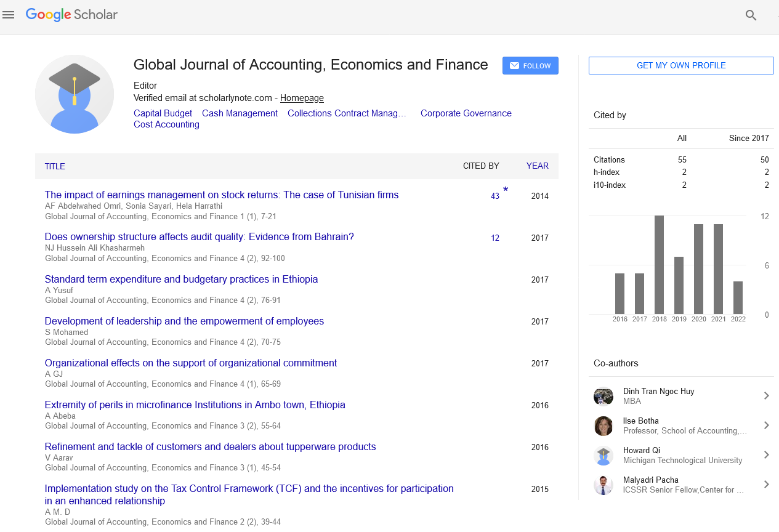Open Dinh Tran Ngoc Huy's avatar
Screen dimensions: 779x532
click(x=603, y=396)
